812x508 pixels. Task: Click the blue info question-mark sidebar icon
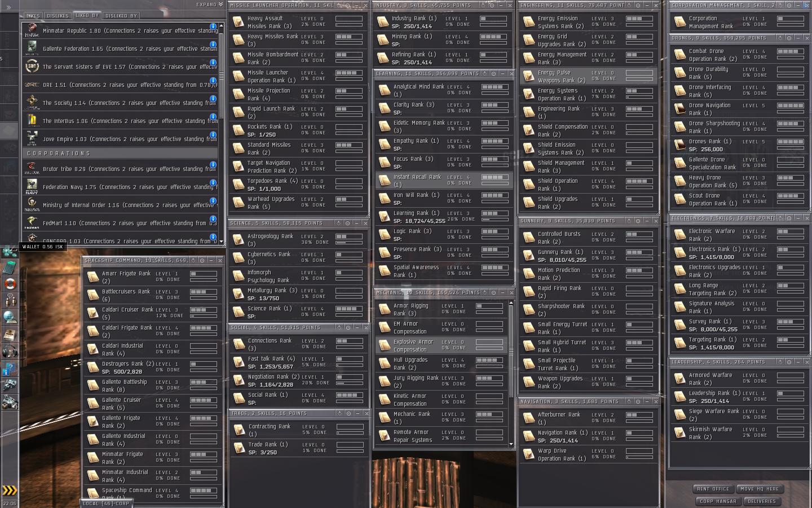(x=9, y=368)
